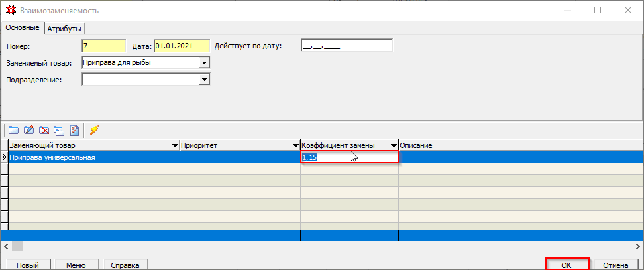Switch to the Атрибуты tab
The width and height of the screenshot is (644, 270).
[x=66, y=28]
